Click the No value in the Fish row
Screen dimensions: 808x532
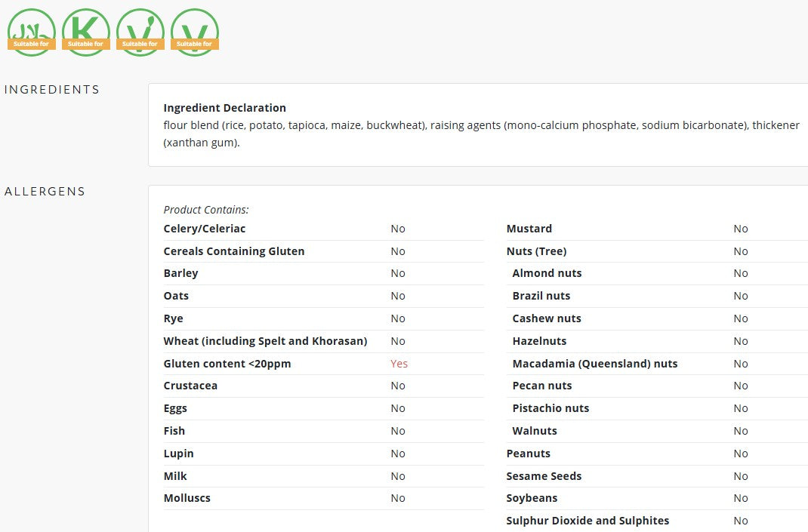tap(398, 431)
